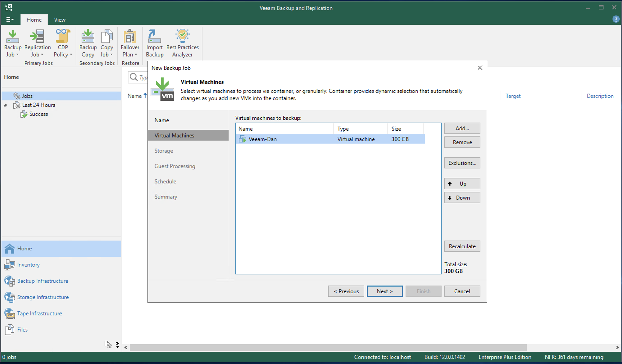Cancel the New Backup Job wizard

[462, 291]
